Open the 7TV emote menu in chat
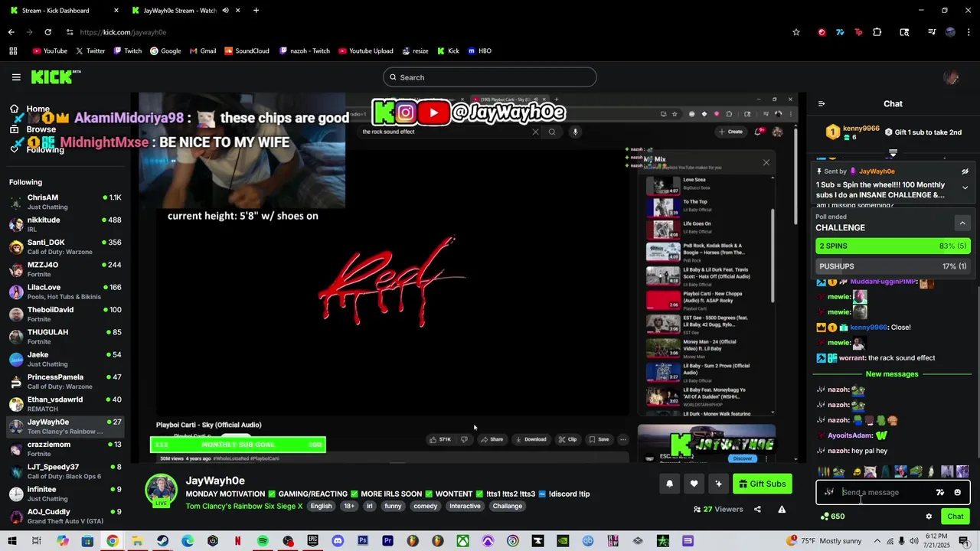 pos(940,493)
